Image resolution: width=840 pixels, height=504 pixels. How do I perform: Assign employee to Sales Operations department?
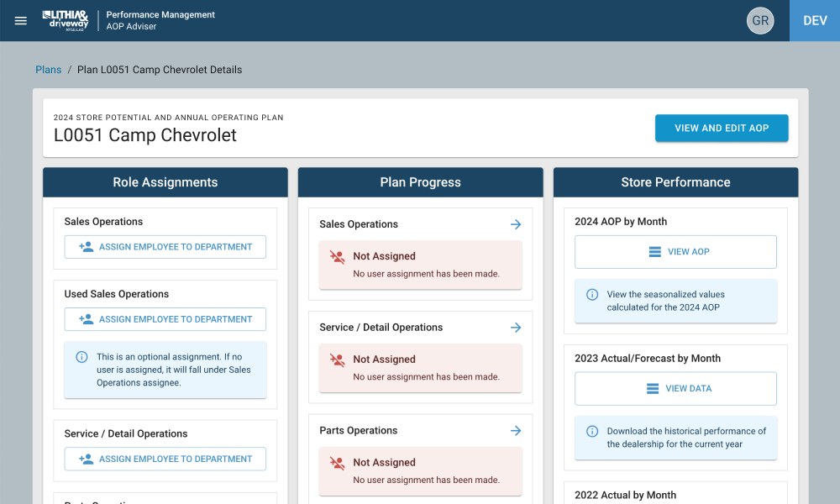click(165, 247)
